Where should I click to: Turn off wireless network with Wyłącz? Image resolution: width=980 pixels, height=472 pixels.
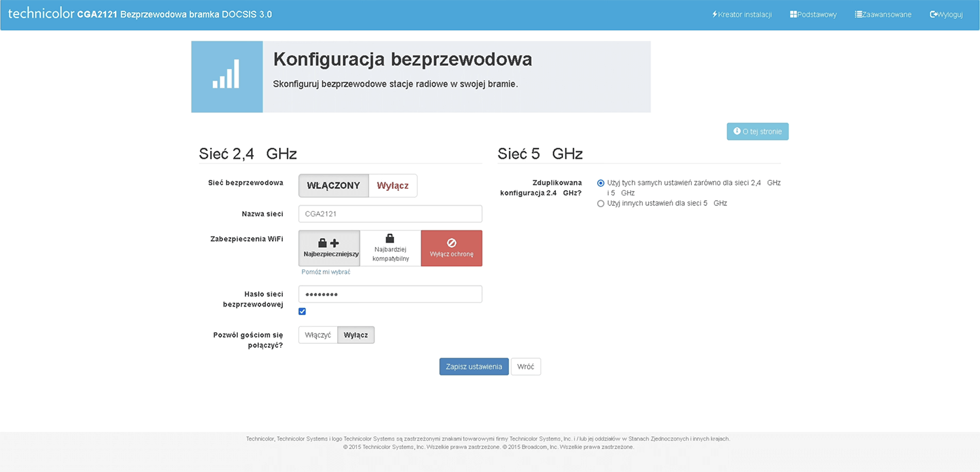pos(393,186)
